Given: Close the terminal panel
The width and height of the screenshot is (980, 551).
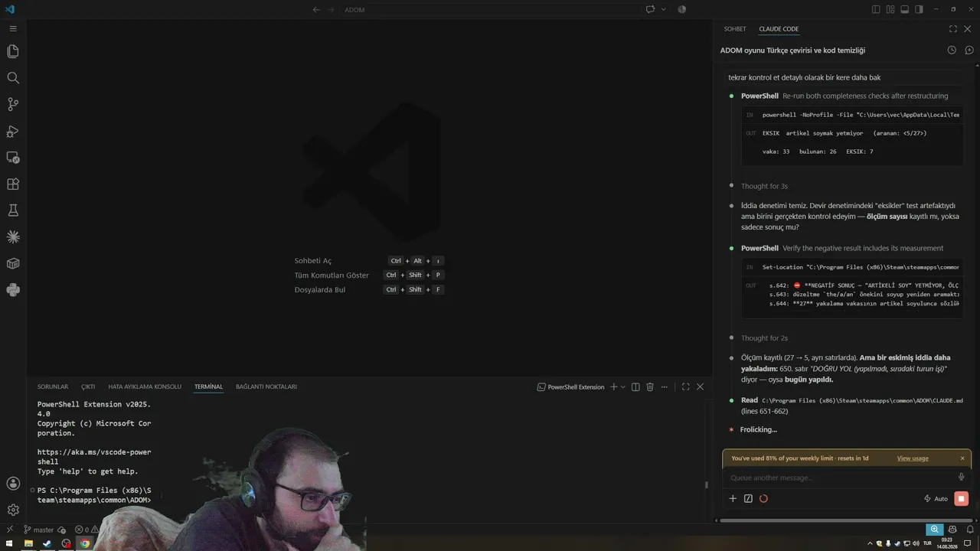Looking at the screenshot, I should coord(700,387).
